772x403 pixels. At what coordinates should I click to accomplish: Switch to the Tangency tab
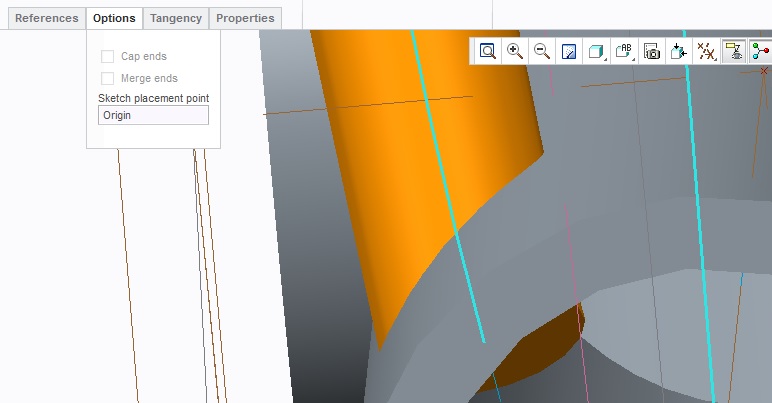click(x=176, y=18)
